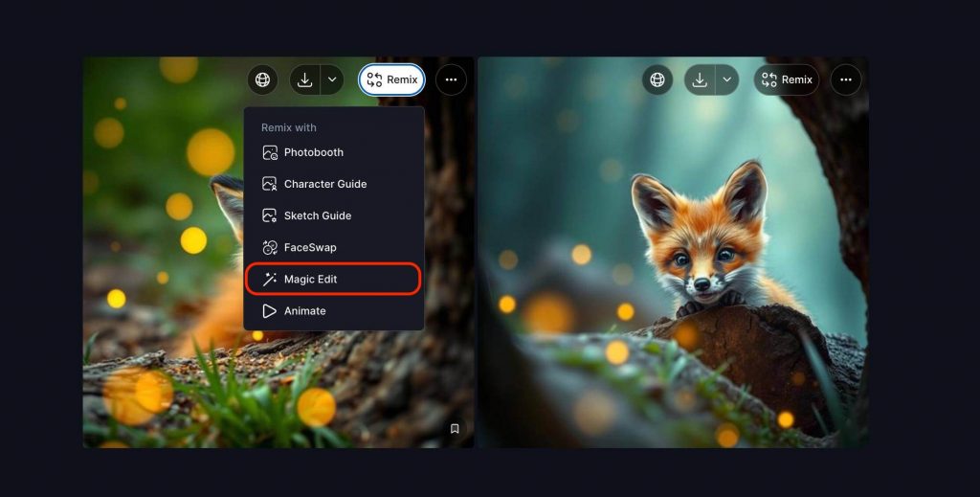
Task: Click the FaceSwap icon in the Remix menu
Action: tap(270, 247)
